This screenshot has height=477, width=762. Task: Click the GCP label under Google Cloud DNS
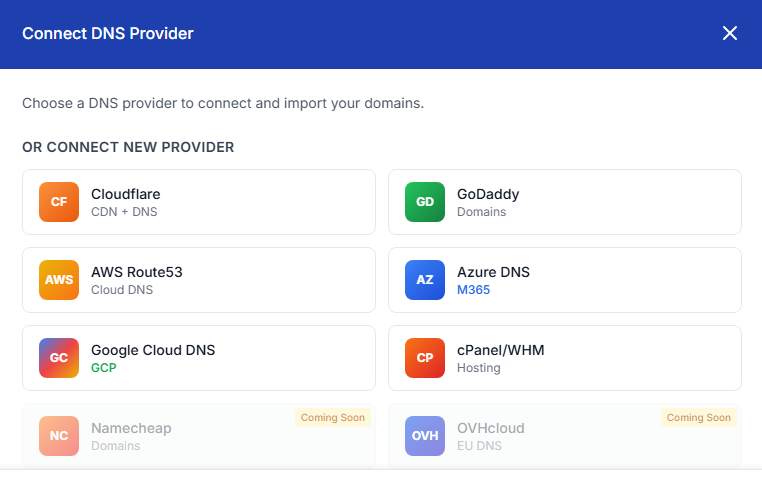104,368
